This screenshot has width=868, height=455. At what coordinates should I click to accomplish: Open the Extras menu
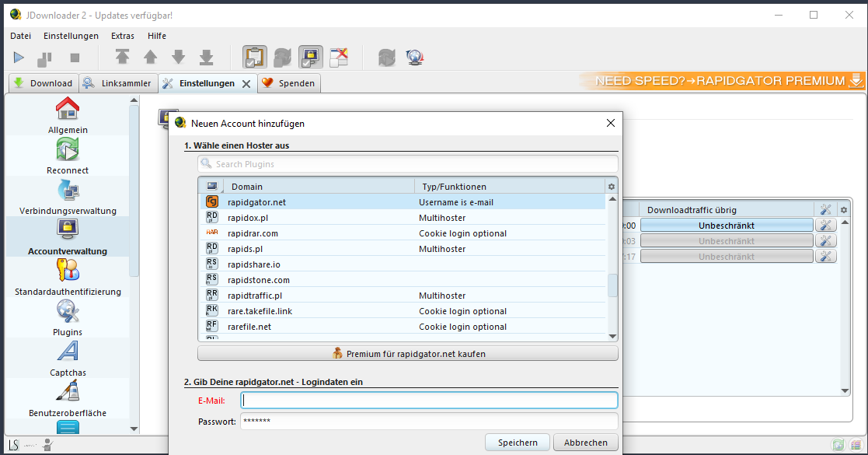pos(122,36)
